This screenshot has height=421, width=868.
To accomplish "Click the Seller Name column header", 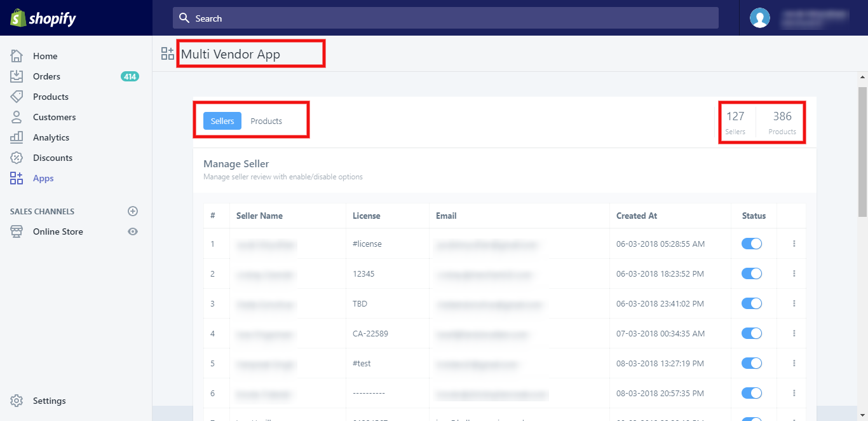I will (259, 216).
